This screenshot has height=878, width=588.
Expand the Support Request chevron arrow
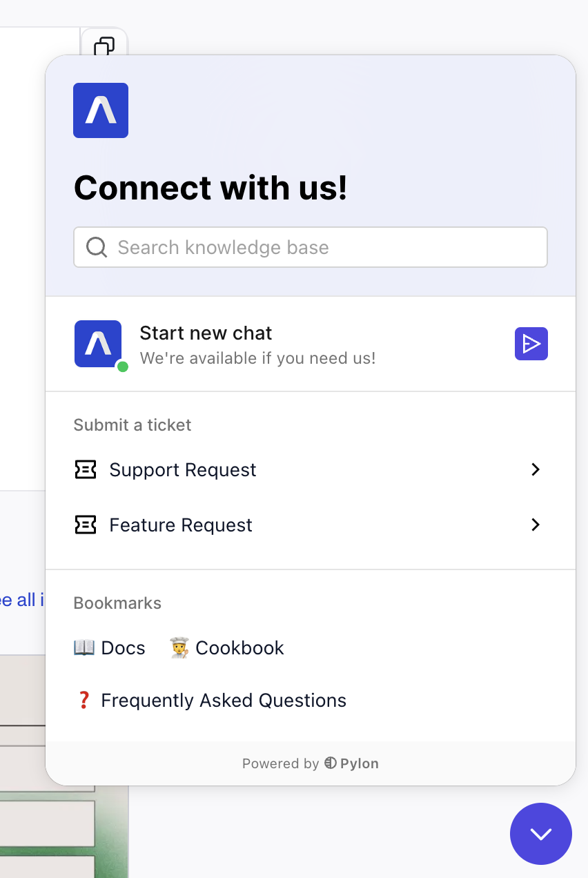pos(535,470)
